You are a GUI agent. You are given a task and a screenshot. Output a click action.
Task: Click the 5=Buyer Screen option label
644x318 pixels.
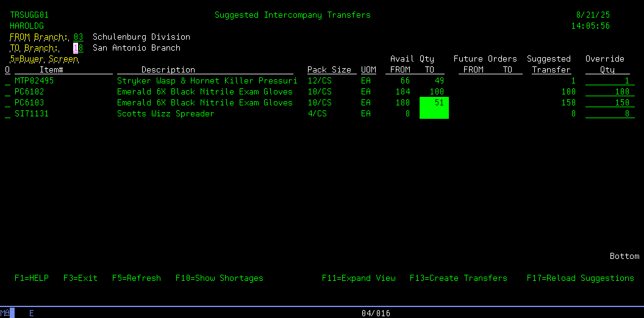pos(44,59)
